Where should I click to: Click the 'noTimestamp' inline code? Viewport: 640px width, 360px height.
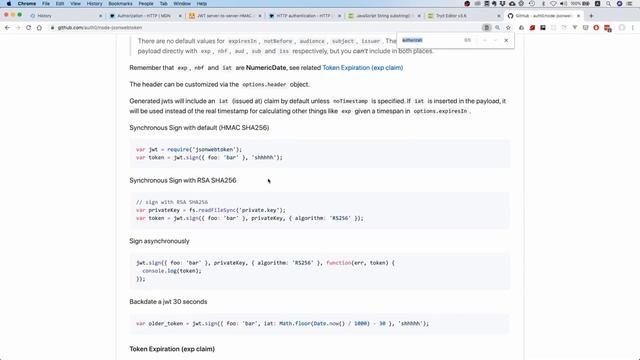pos(350,101)
